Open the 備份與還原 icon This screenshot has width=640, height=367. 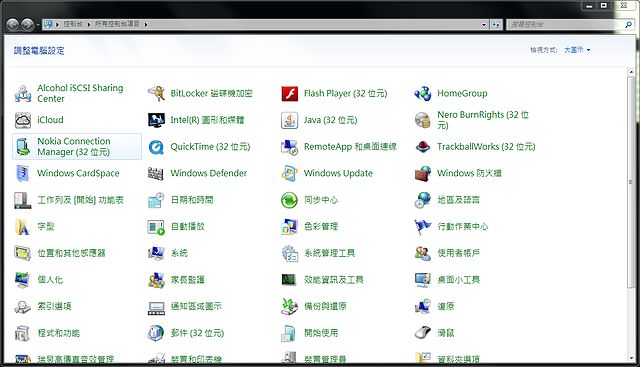290,307
